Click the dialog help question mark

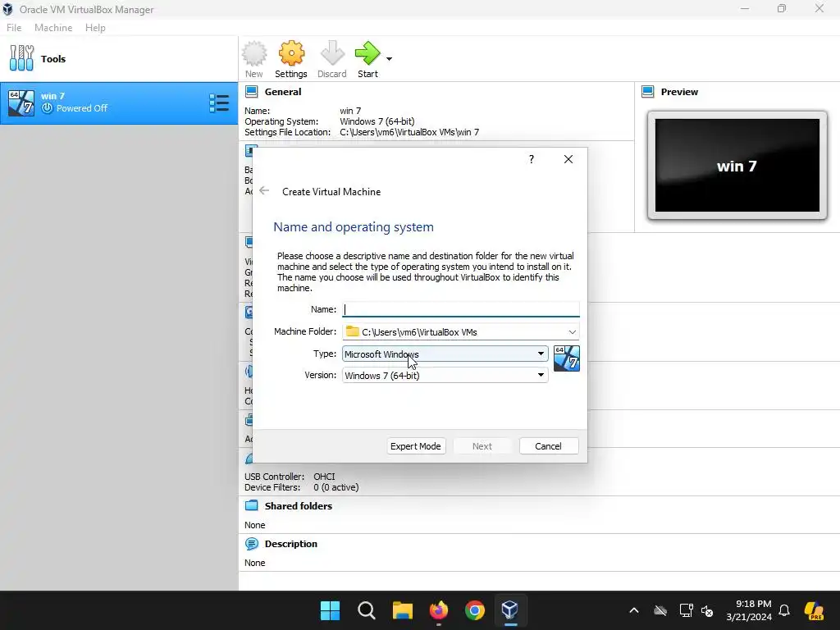[x=532, y=159]
